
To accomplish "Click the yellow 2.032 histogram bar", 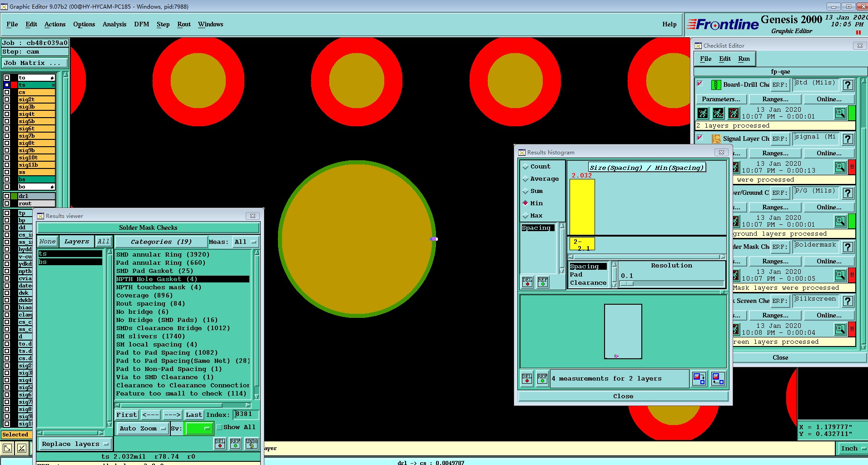I will coord(582,207).
